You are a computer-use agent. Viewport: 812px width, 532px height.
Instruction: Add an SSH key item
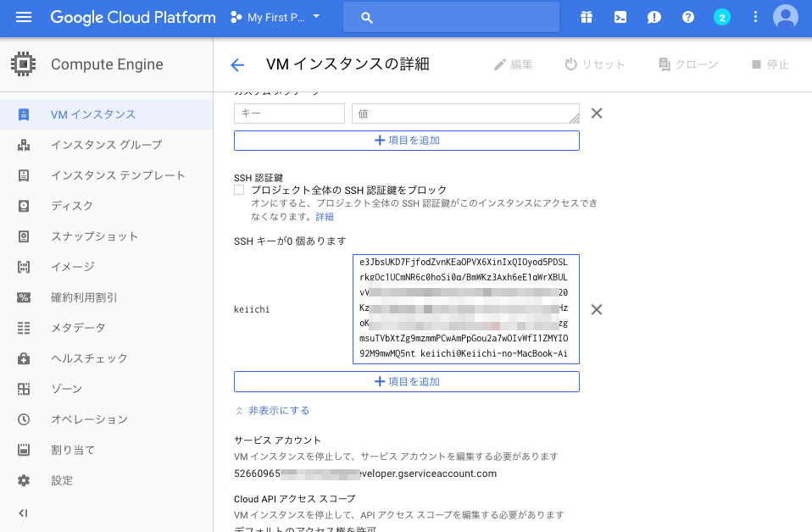pyautogui.click(x=407, y=382)
